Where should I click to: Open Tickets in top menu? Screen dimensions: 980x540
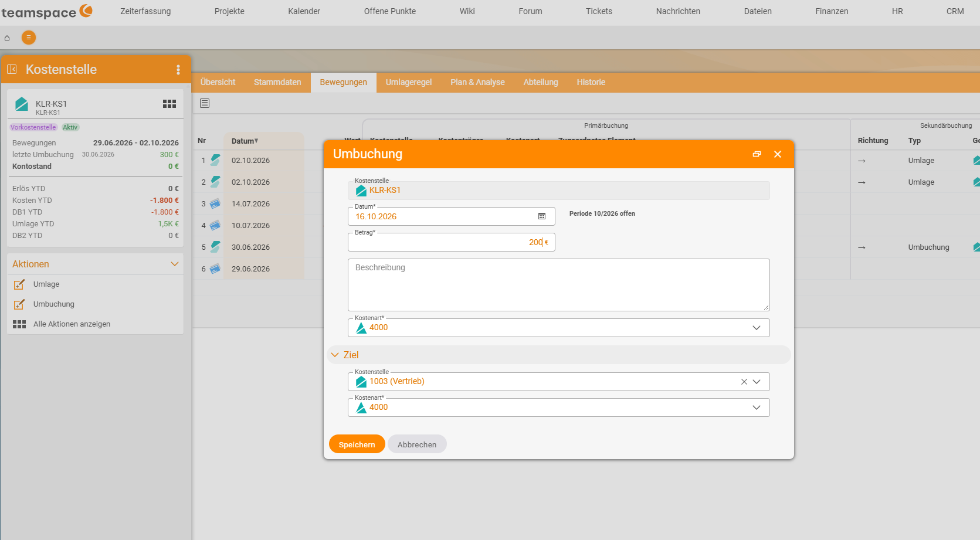[x=599, y=11]
